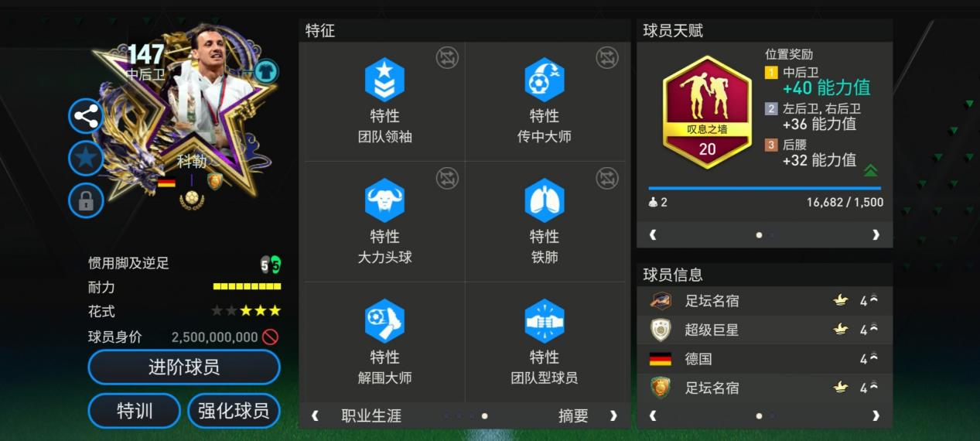Tap the share icon beside player card

(86, 117)
